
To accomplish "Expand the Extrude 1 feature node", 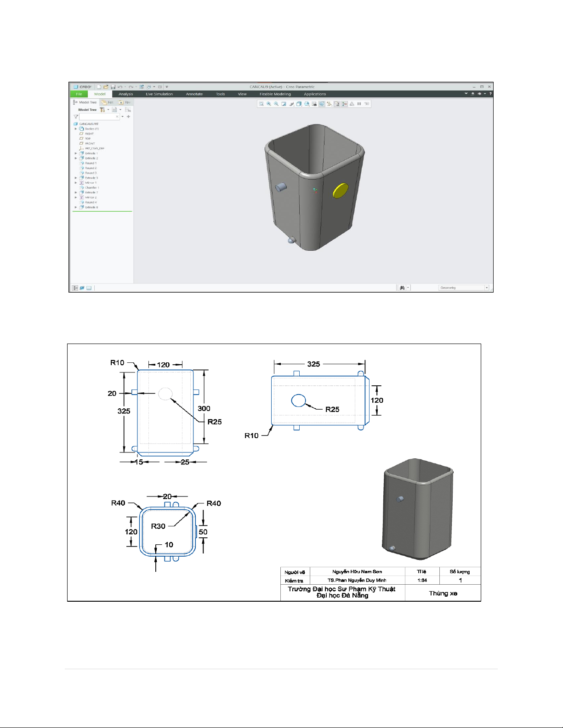I will coord(76,153).
